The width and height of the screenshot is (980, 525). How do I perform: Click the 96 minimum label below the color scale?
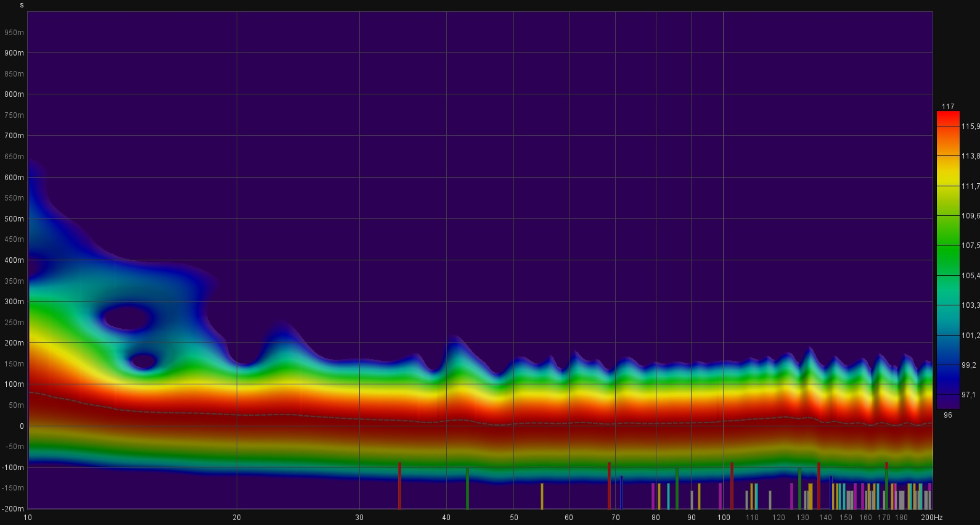coord(947,415)
